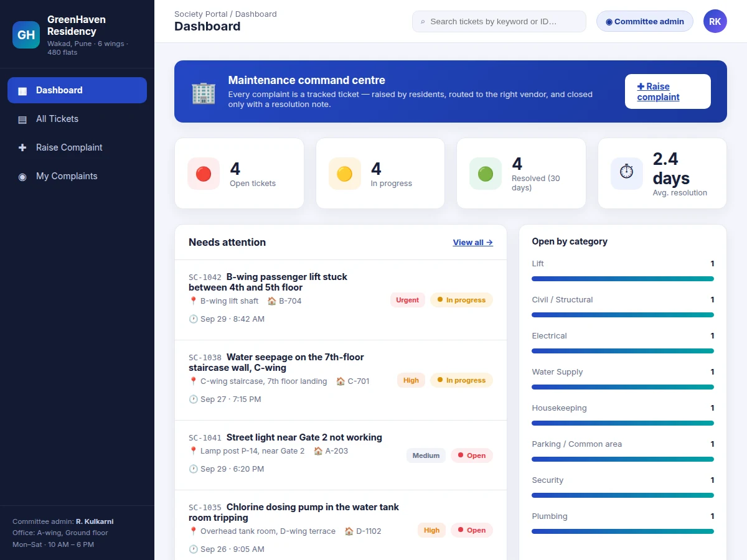This screenshot has height=560, width=747.
Task: Open the Dashboard sidebar item
Action: (77, 90)
